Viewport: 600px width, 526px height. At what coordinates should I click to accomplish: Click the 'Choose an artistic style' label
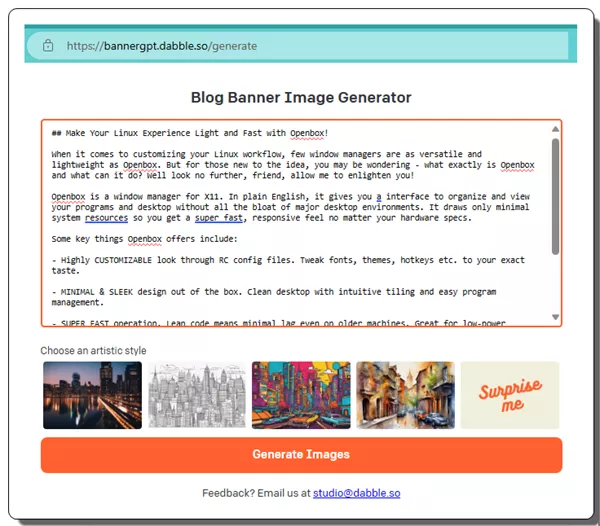coord(93,350)
